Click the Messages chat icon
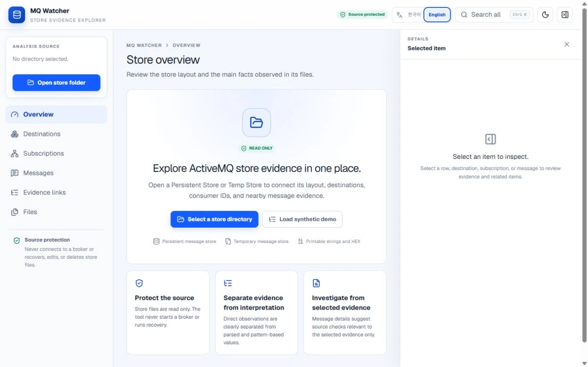 point(15,173)
